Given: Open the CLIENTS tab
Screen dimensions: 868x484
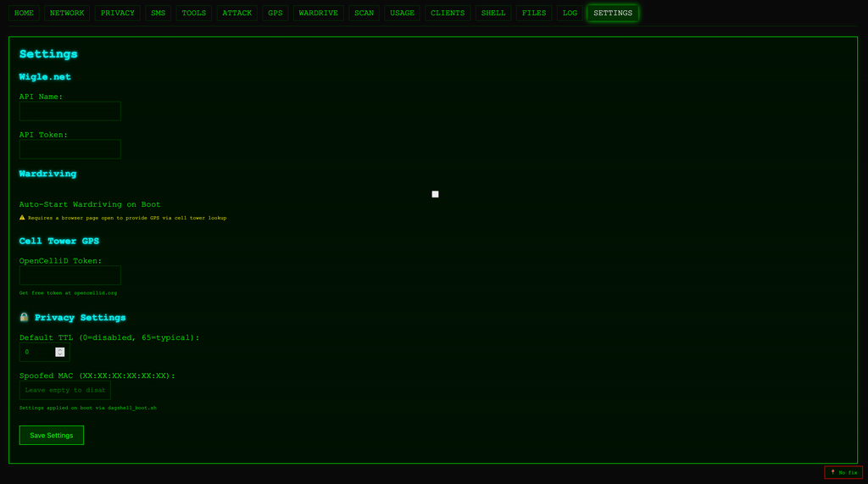Looking at the screenshot, I should tap(448, 13).
